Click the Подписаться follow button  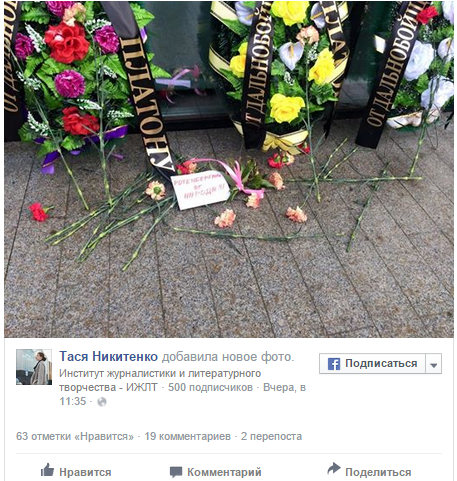pos(372,364)
